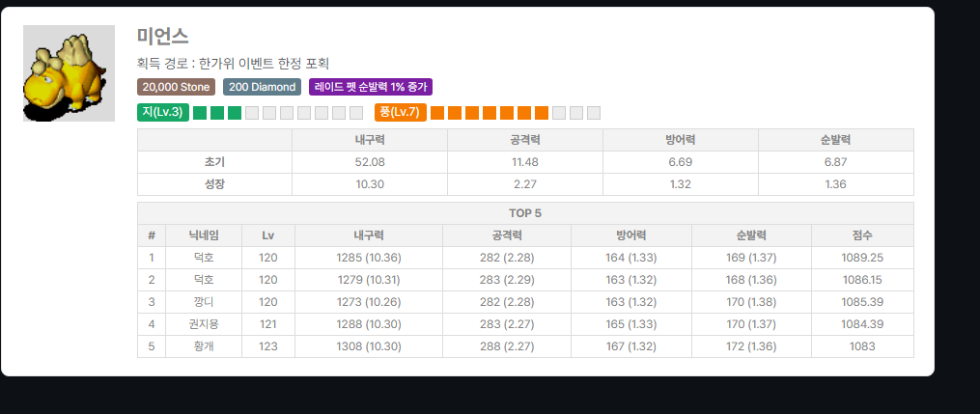Select nickname 황개 in rank 5 row
The width and height of the screenshot is (980, 414).
coord(204,346)
